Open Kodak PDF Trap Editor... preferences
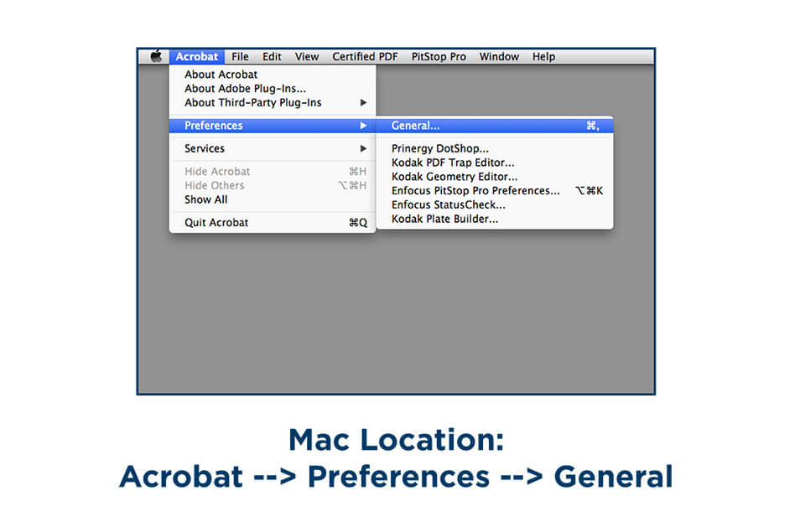This screenshot has width=805, height=532. pos(495,163)
